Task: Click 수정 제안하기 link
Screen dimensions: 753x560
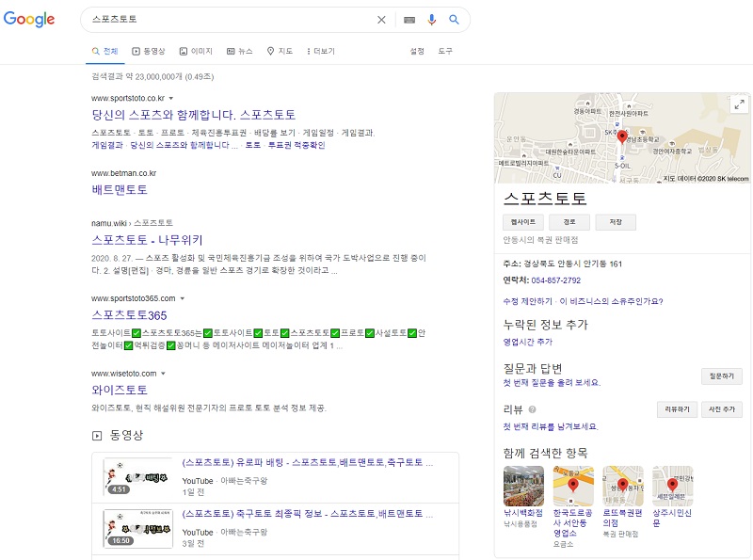Action: click(x=527, y=301)
